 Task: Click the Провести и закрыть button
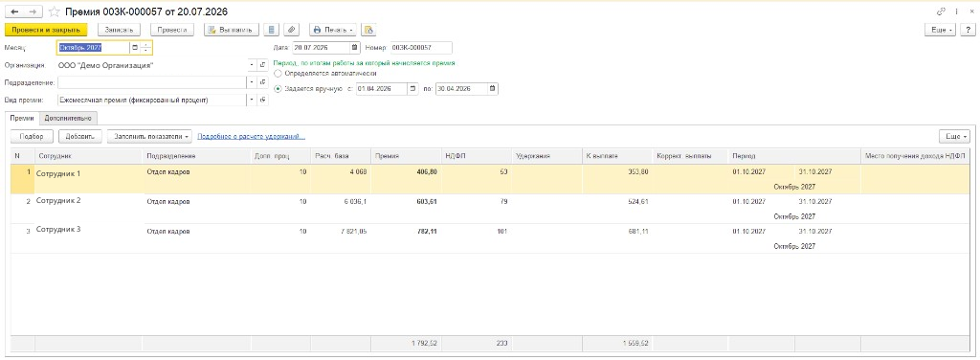click(46, 30)
